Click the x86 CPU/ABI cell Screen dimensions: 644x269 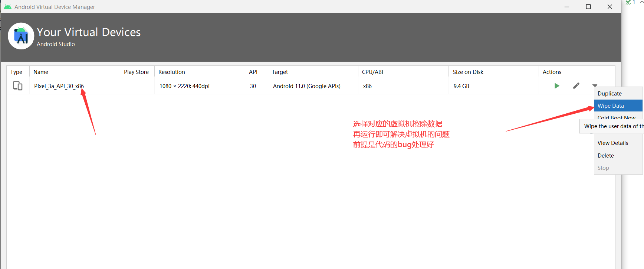click(367, 86)
